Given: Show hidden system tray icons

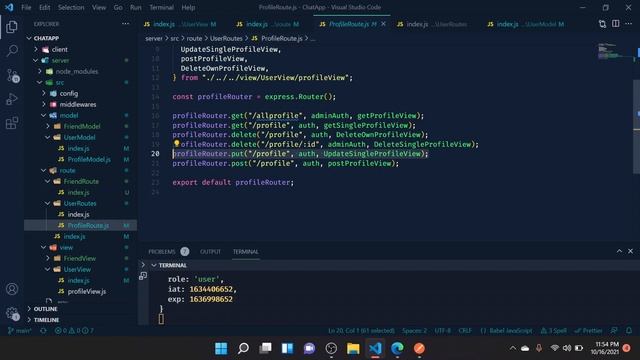Looking at the screenshot, I should pos(512,348).
